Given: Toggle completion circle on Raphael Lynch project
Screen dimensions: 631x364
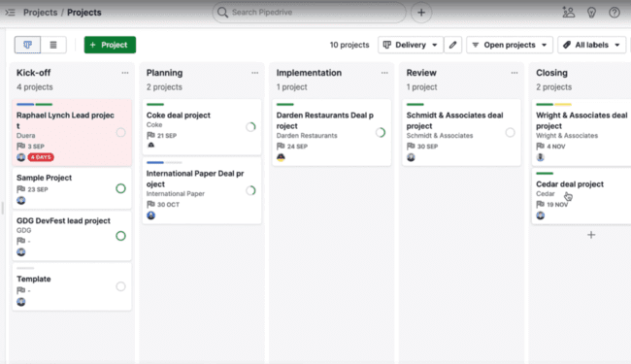Looking at the screenshot, I should tap(120, 132).
